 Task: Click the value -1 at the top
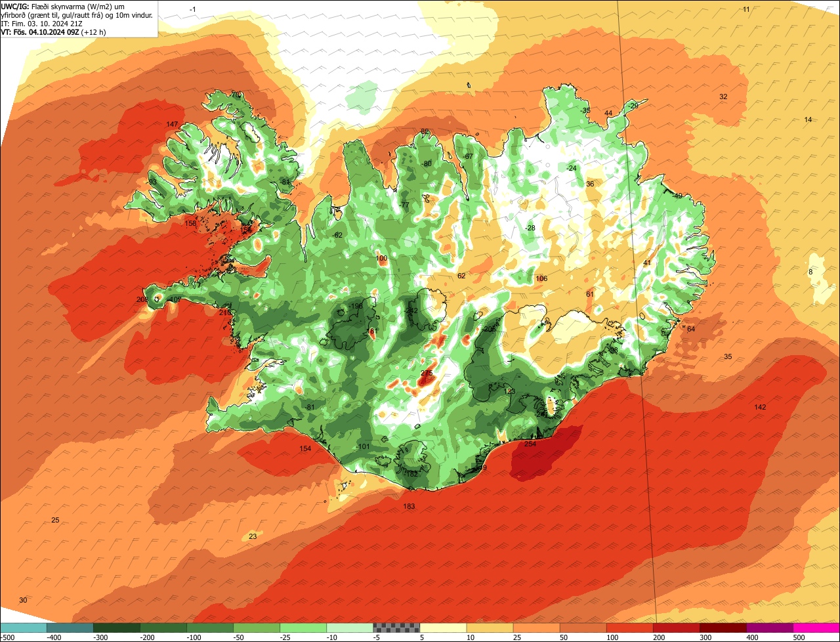pyautogui.click(x=192, y=9)
